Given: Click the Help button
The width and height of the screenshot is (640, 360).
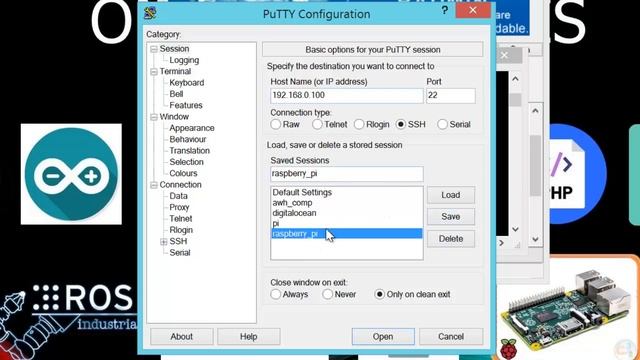Looking at the screenshot, I should [249, 337].
